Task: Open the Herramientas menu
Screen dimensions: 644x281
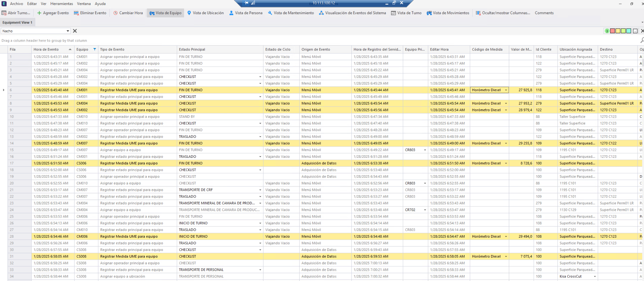Action: [x=61, y=4]
